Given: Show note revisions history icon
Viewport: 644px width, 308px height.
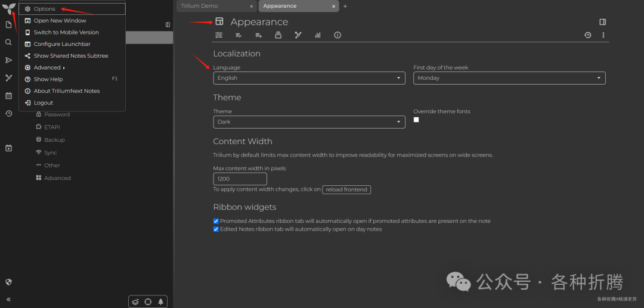Looking at the screenshot, I should (588, 35).
